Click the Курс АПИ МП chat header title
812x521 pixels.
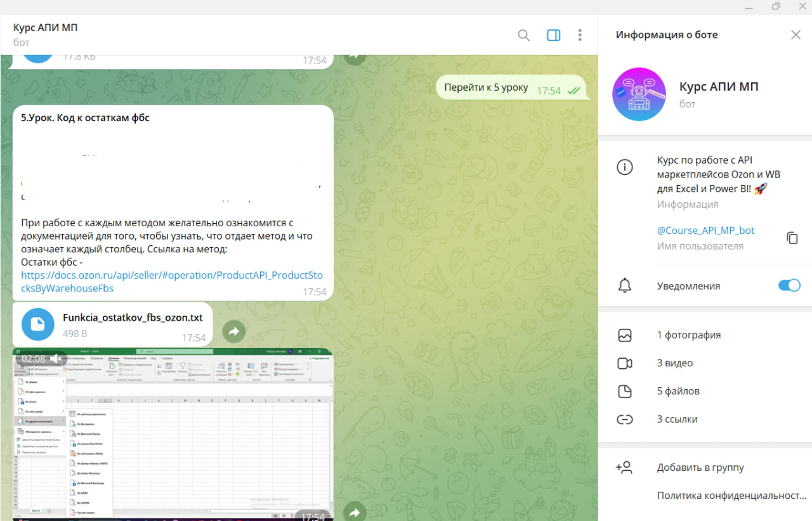45,28
